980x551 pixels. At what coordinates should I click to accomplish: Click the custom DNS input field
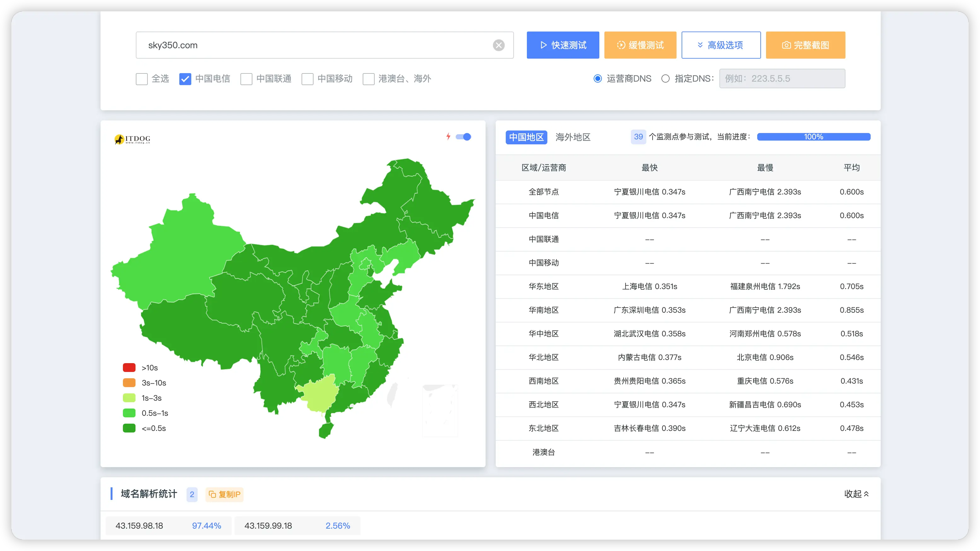(782, 79)
